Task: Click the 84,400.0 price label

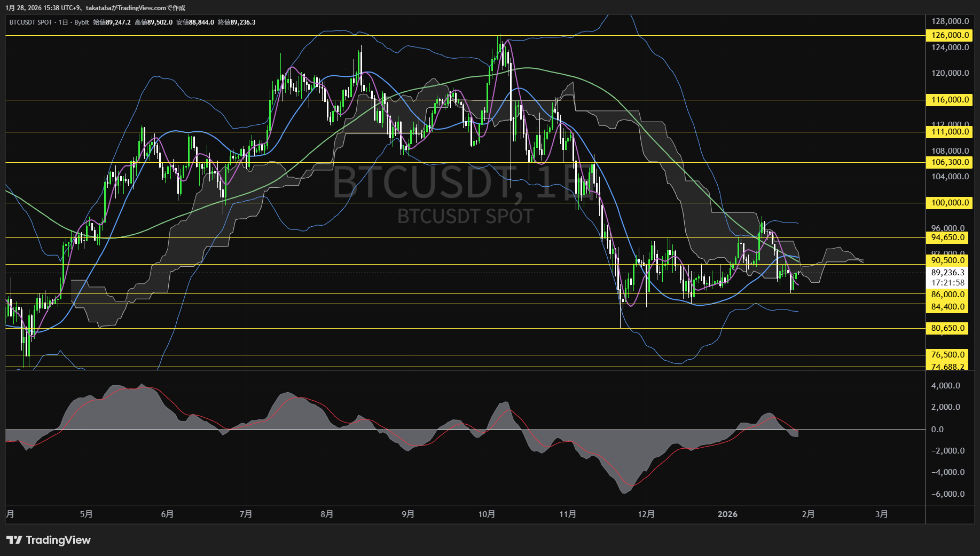Action: (947, 307)
